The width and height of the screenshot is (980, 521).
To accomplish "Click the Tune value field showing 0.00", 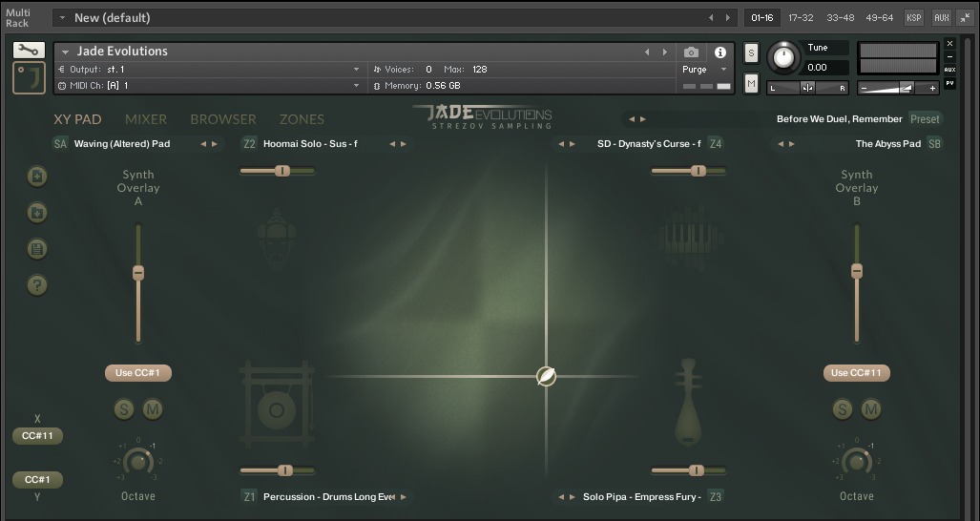I will click(x=824, y=68).
